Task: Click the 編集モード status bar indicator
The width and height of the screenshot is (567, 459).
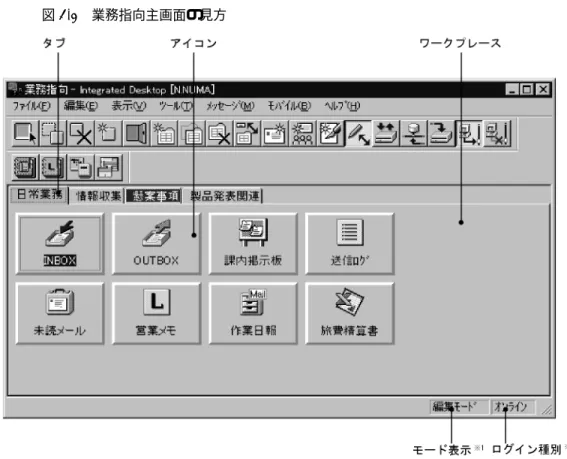Action: [459, 407]
